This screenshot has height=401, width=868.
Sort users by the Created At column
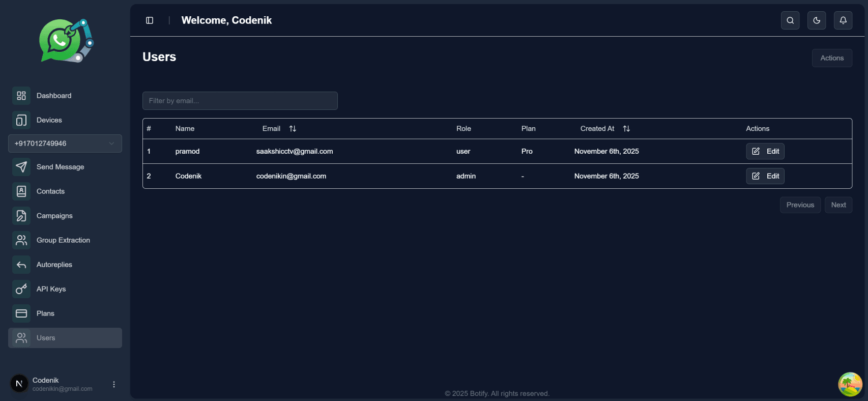(626, 129)
